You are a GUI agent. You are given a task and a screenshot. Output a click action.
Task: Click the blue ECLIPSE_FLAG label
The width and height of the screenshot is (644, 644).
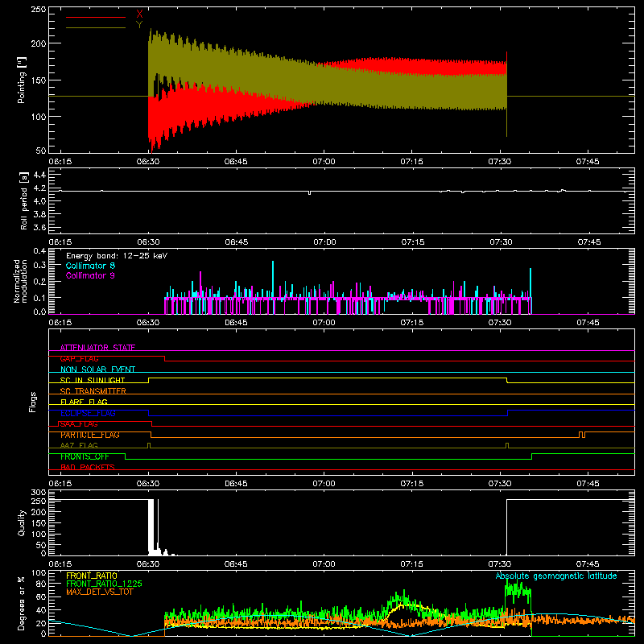pos(88,413)
